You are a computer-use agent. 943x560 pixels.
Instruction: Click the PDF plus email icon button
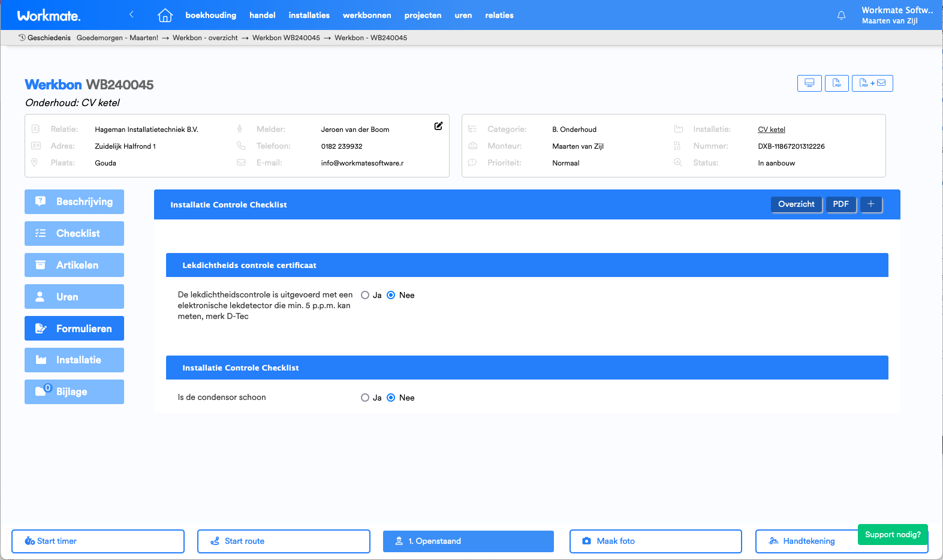pos(872,83)
